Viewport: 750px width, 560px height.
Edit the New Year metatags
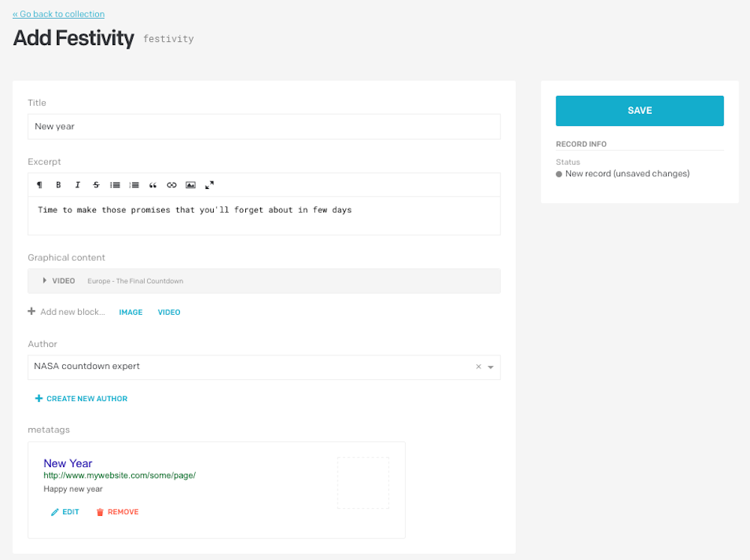click(65, 512)
